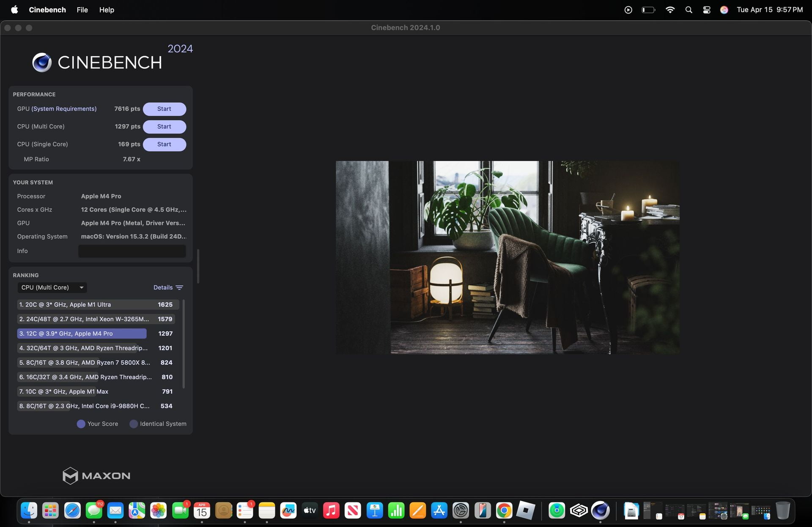Open the Apple menu
This screenshot has width=812, height=527.
(x=14, y=10)
